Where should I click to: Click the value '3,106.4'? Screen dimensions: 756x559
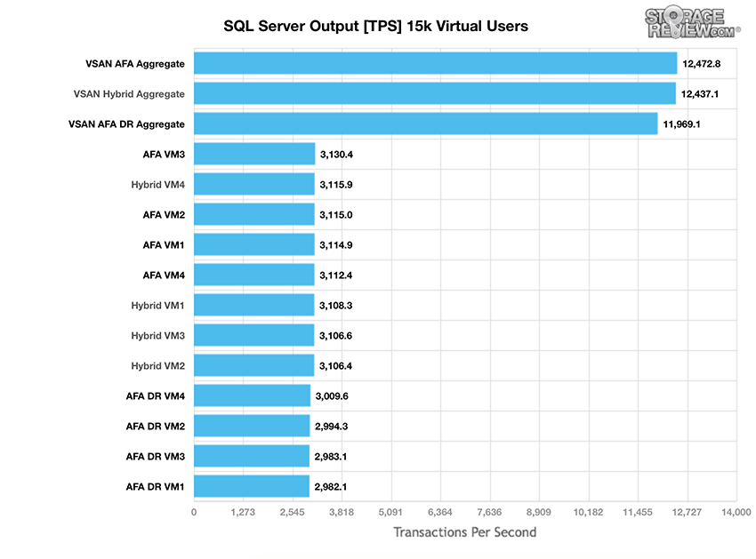(335, 366)
